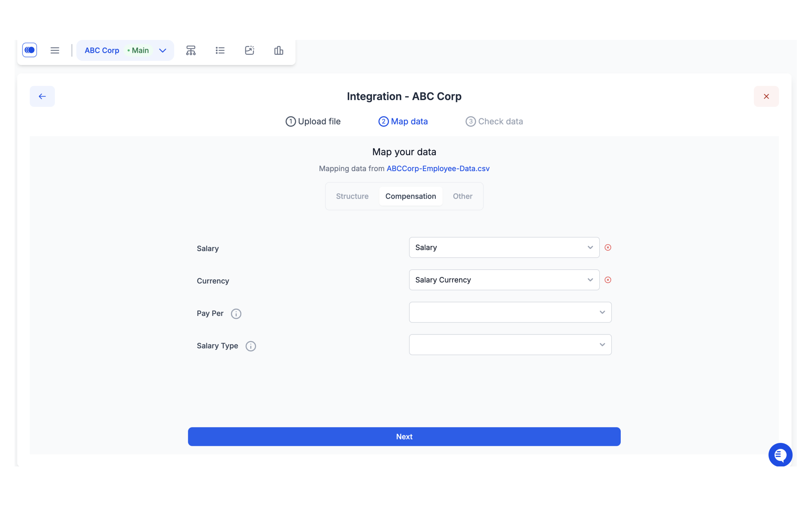
Task: Switch to the Structure tab
Action: 352,196
